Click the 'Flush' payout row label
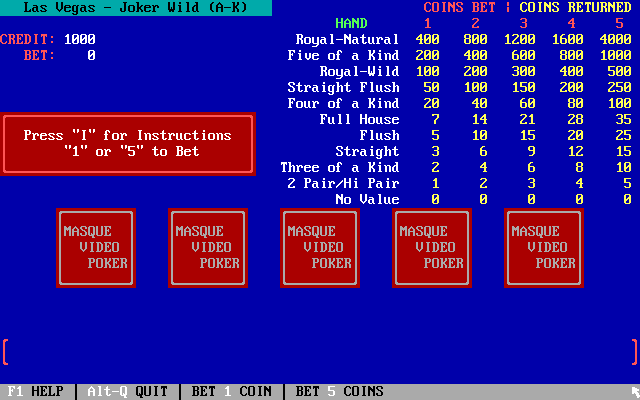 coord(379,135)
